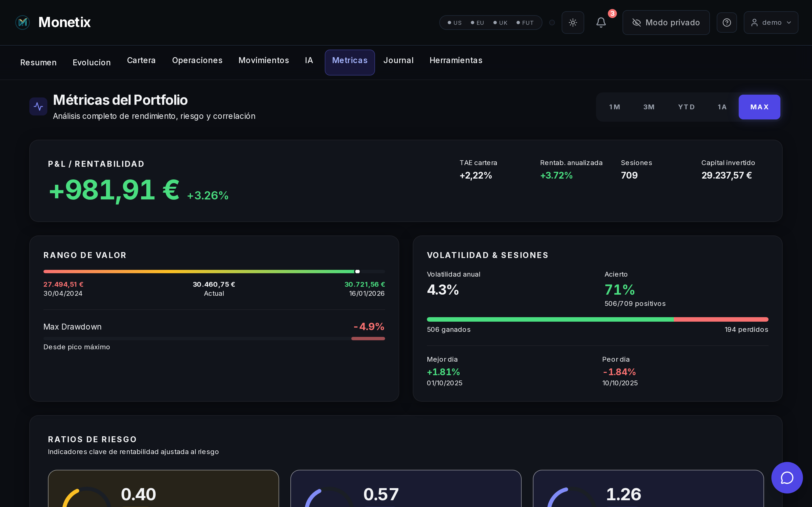
Task: Open notifications bell
Action: (x=601, y=23)
